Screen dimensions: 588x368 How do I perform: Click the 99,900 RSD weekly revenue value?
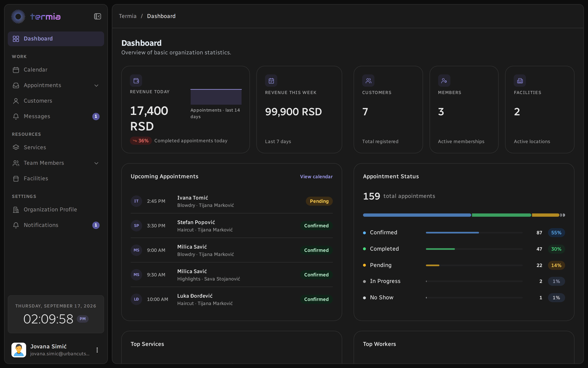point(293,112)
